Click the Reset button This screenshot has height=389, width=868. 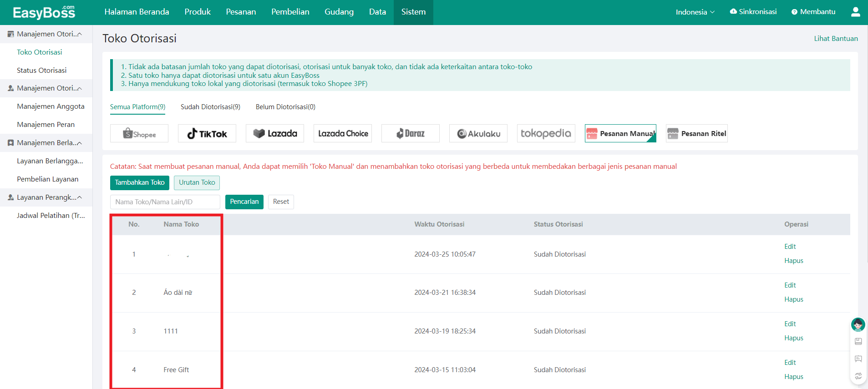tap(281, 202)
